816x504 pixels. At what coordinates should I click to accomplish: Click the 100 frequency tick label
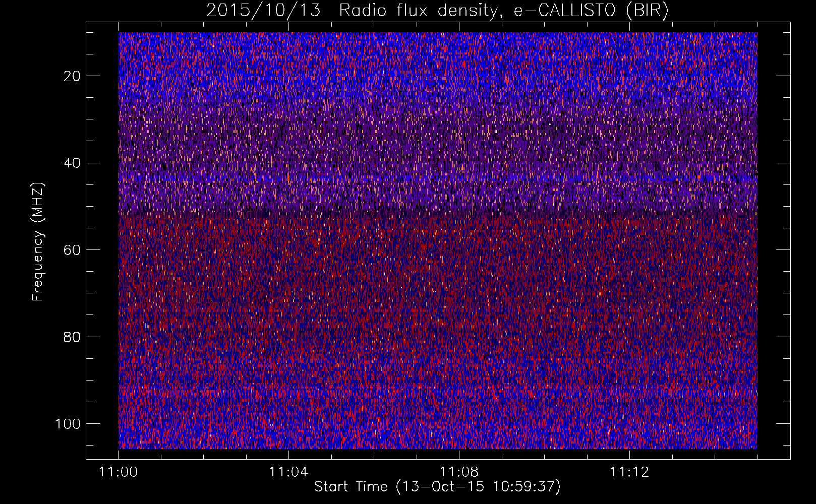click(68, 424)
